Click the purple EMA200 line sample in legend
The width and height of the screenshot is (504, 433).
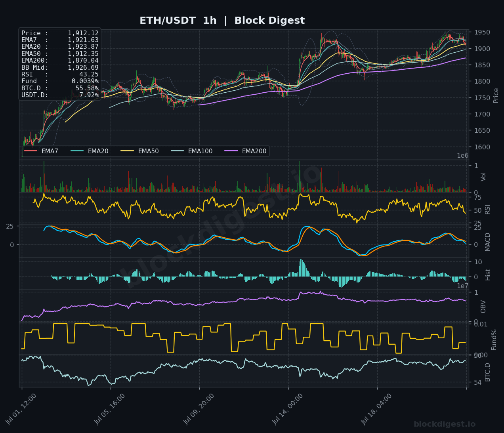click(x=231, y=151)
